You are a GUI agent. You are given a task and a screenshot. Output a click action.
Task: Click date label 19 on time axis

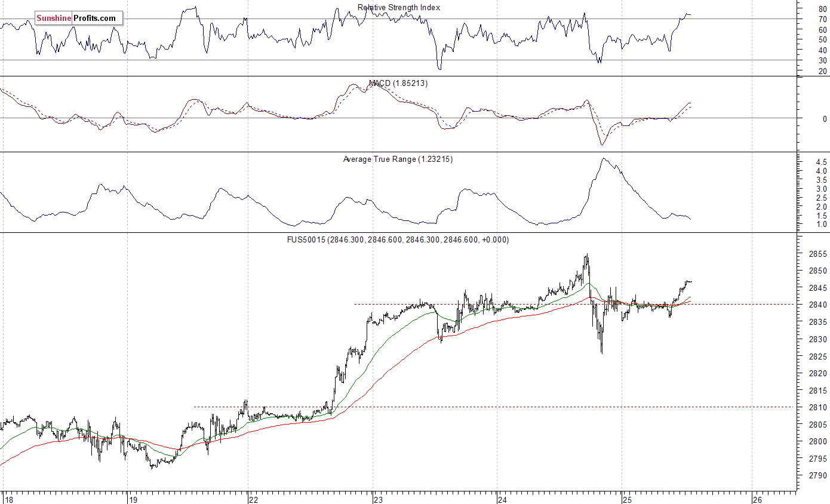point(134,499)
